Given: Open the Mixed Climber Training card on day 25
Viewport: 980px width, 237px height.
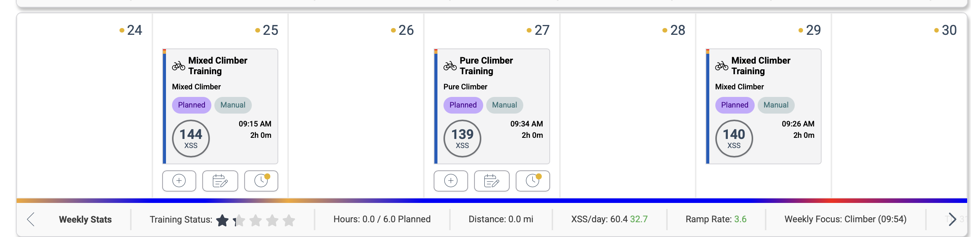Looking at the screenshot, I should click(218, 65).
